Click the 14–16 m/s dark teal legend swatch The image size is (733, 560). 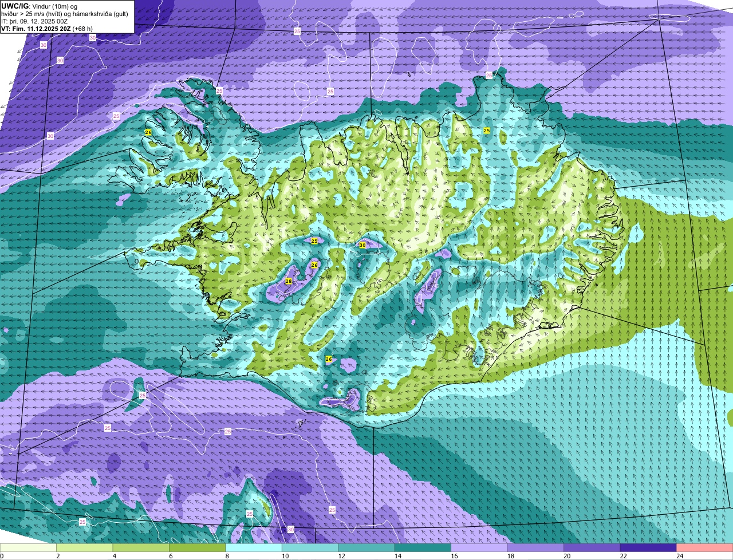423,548
